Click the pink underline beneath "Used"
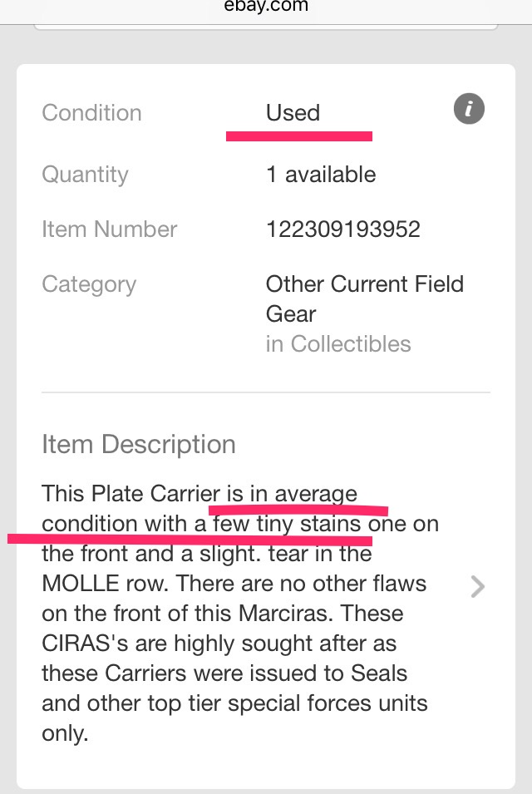The height and width of the screenshot is (794, 532). pyautogui.click(x=299, y=135)
